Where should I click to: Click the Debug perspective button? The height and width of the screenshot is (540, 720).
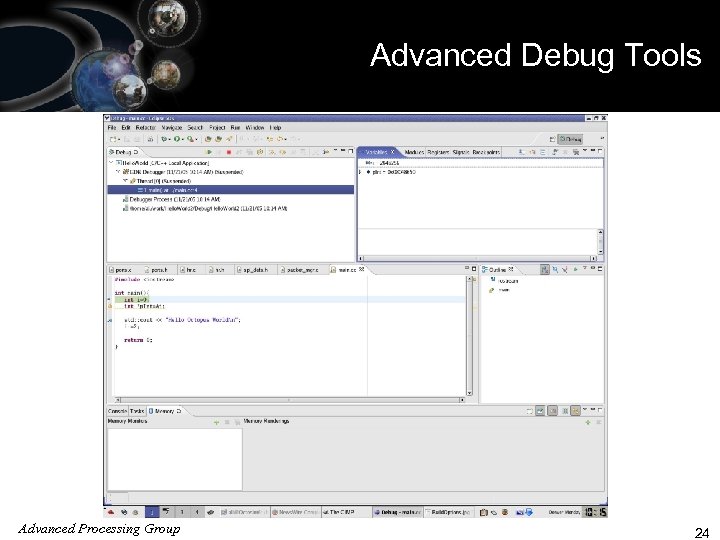pos(570,139)
